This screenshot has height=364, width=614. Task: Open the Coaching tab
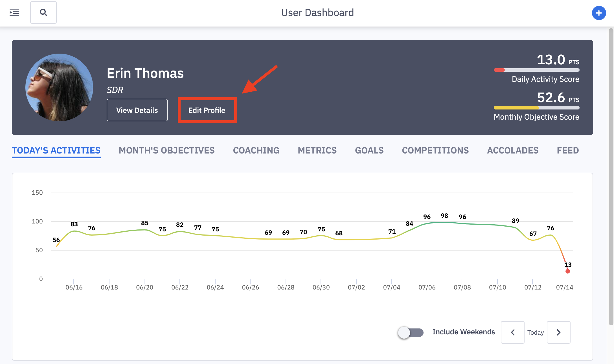(256, 150)
